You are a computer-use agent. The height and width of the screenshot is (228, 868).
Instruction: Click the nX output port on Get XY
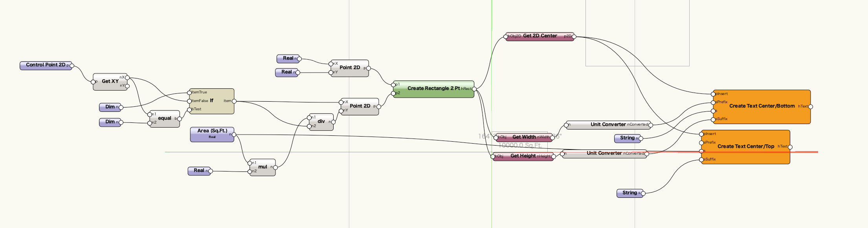pos(127,78)
